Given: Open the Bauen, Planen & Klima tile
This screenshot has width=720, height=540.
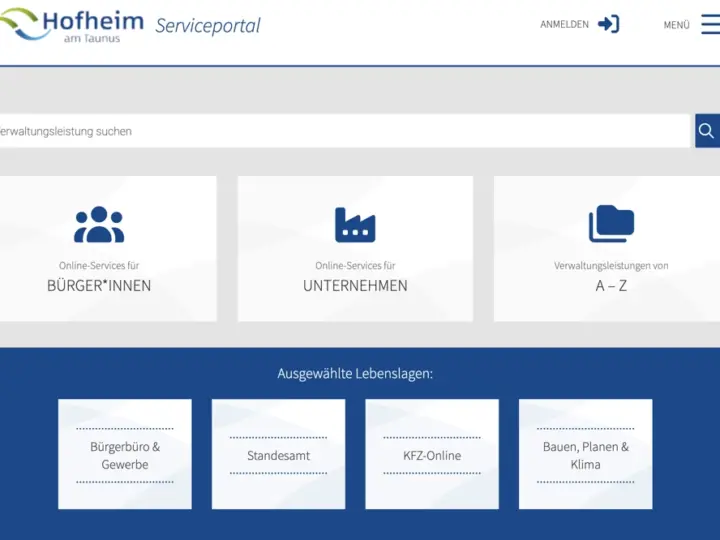Looking at the screenshot, I should pyautogui.click(x=585, y=454).
